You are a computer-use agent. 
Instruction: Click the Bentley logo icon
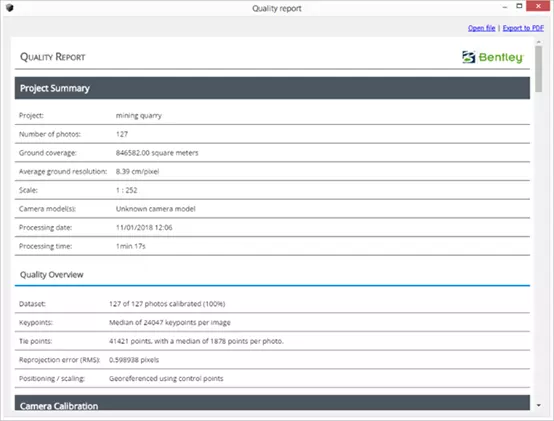[469, 57]
